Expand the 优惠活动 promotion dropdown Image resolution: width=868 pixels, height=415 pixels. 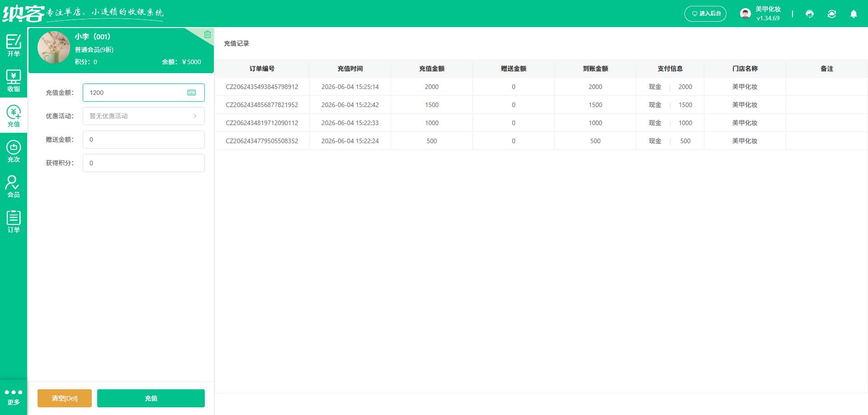144,116
